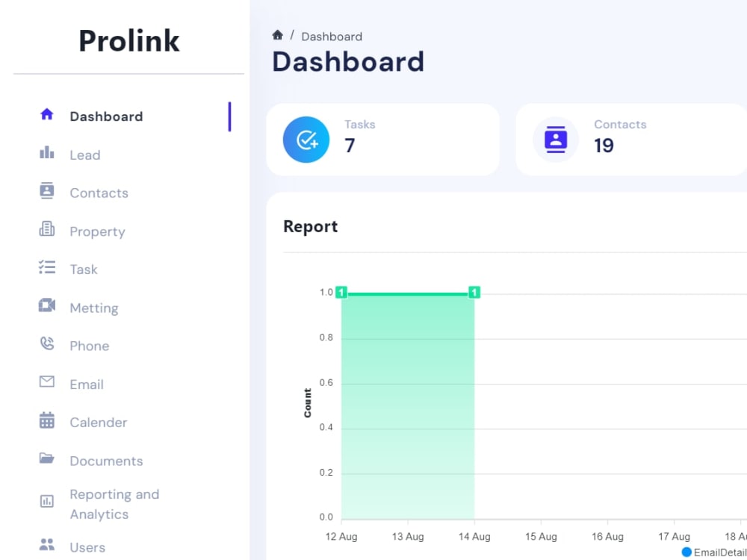Click the Contacts label in stats card
Image resolution: width=747 pixels, height=560 pixels.
pyautogui.click(x=620, y=124)
